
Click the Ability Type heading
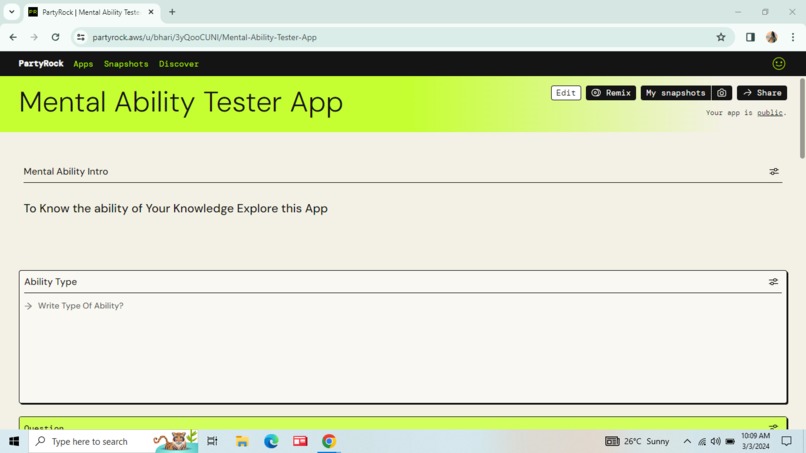click(50, 282)
